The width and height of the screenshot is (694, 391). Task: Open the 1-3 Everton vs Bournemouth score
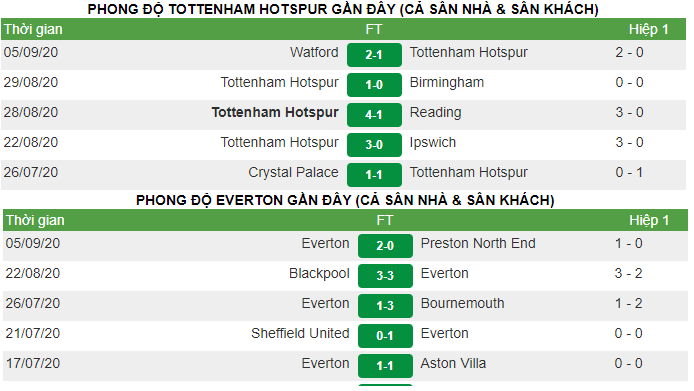click(385, 306)
